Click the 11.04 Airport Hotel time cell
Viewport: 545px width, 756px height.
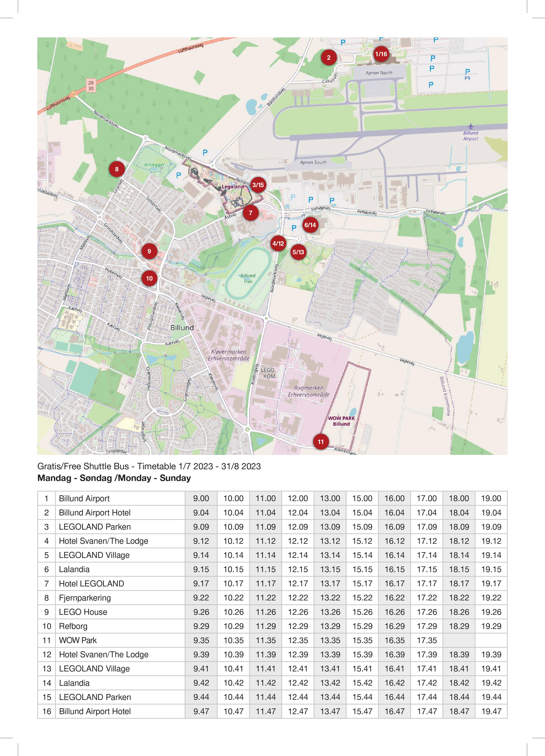pyautogui.click(x=266, y=513)
